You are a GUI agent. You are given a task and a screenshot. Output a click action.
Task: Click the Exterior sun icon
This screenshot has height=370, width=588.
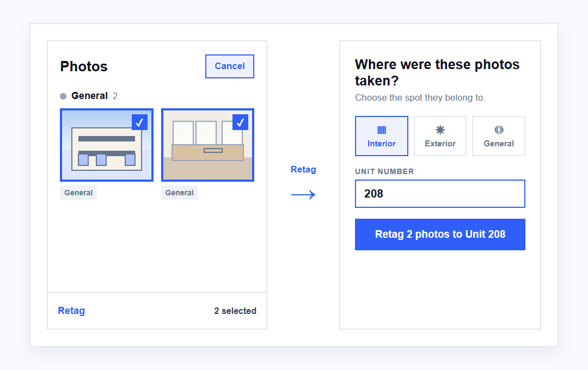point(440,130)
